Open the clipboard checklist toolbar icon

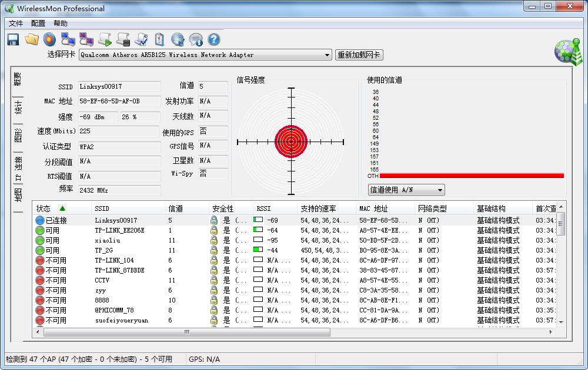(159, 39)
